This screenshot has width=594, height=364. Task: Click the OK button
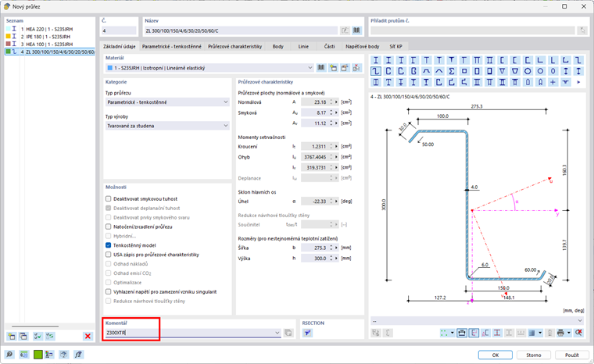(495, 355)
